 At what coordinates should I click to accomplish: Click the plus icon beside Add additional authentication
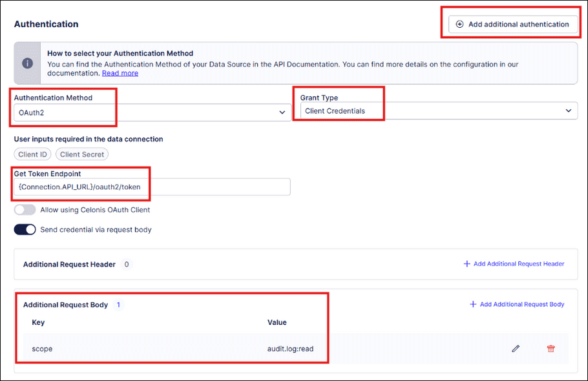459,24
